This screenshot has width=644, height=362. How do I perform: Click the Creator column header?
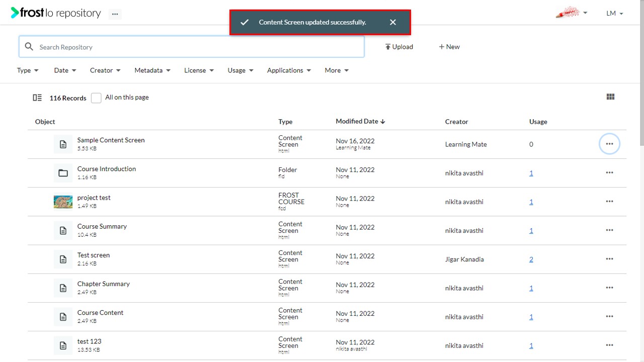[456, 122]
